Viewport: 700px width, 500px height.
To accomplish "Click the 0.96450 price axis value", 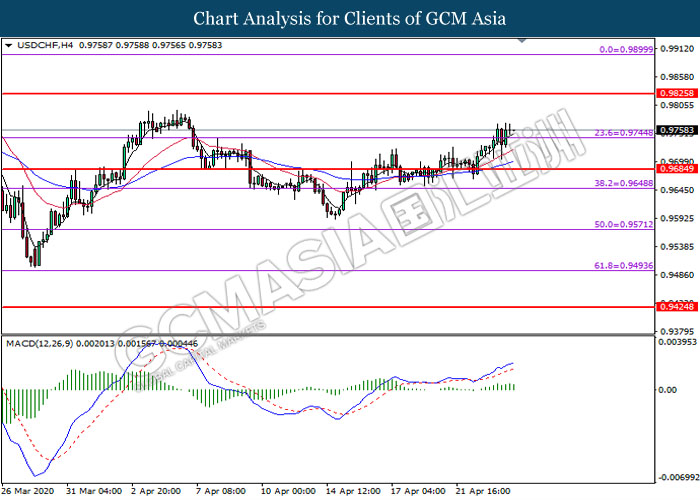I will (677, 190).
